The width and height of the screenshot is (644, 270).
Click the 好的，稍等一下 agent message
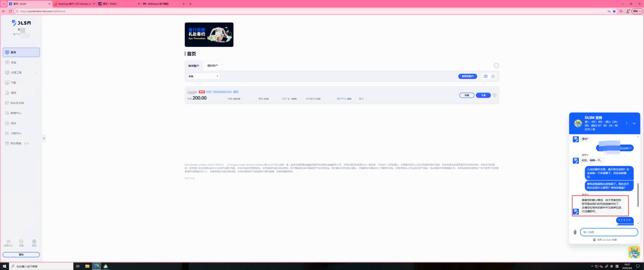tap(593, 160)
